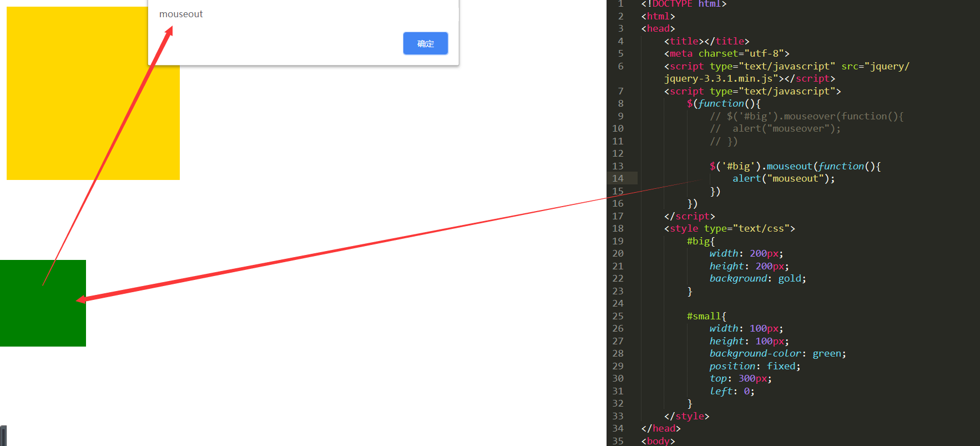This screenshot has height=446, width=980.
Task: Click line number 33 in the gutter
Action: 618,416
